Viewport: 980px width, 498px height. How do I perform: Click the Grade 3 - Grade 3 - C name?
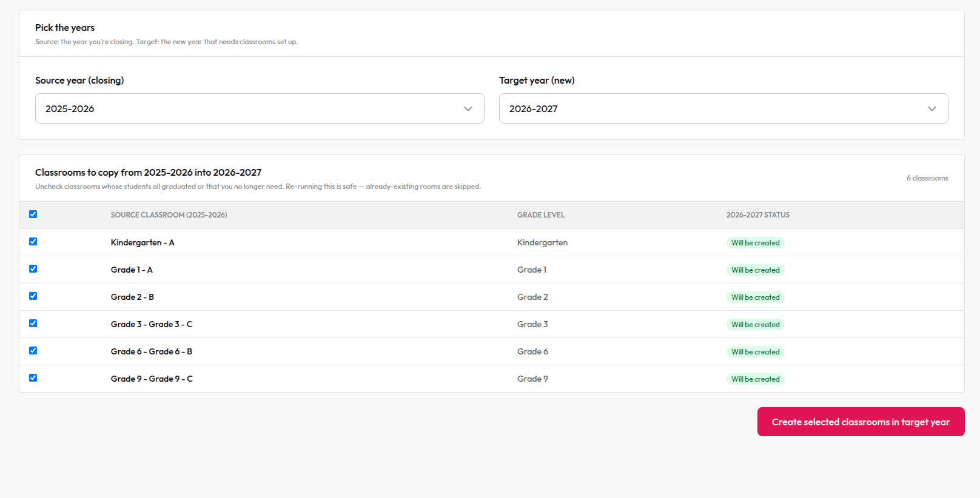(152, 324)
